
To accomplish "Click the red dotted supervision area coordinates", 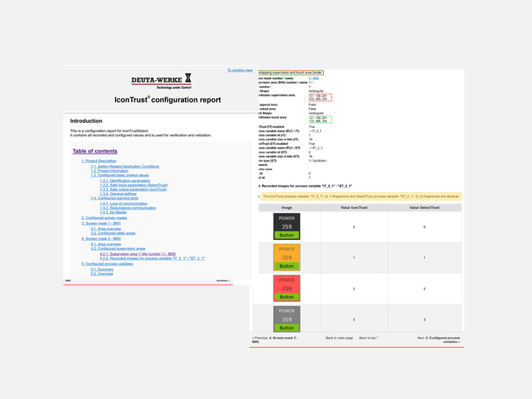I will tap(320, 98).
